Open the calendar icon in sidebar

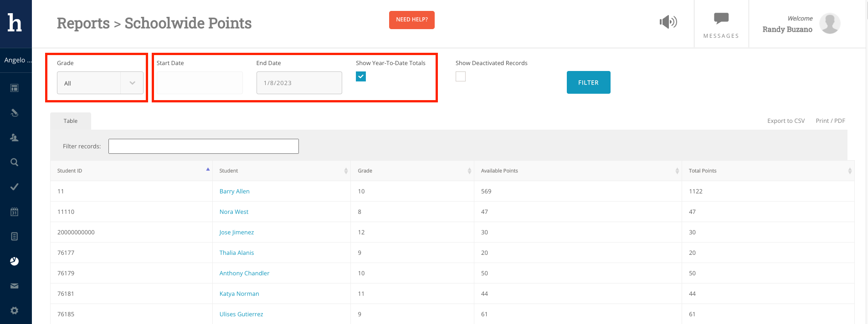click(x=15, y=212)
